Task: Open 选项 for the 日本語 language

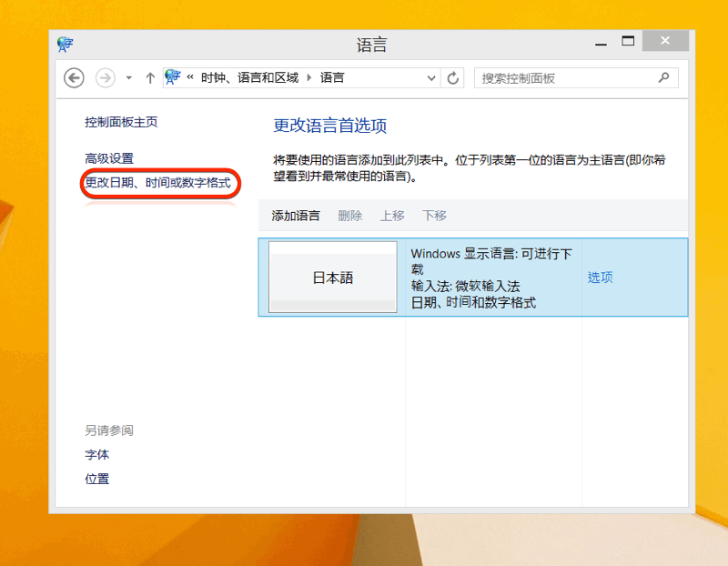Action: [600, 278]
